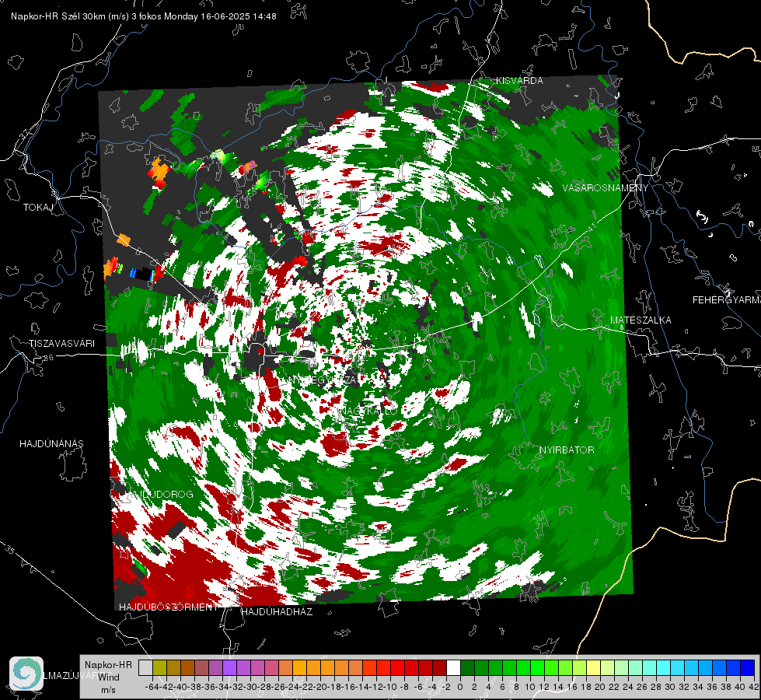
Task: Click the HAJDÚDOROG town label
Action: (159, 494)
